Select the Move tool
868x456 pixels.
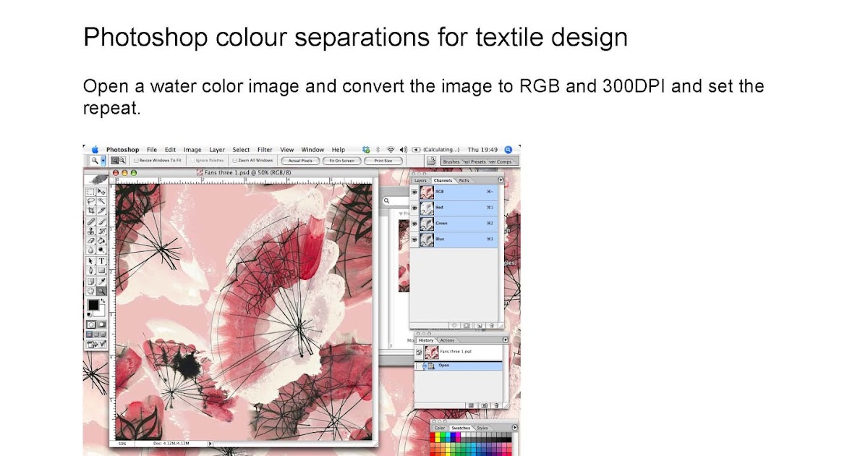(101, 193)
